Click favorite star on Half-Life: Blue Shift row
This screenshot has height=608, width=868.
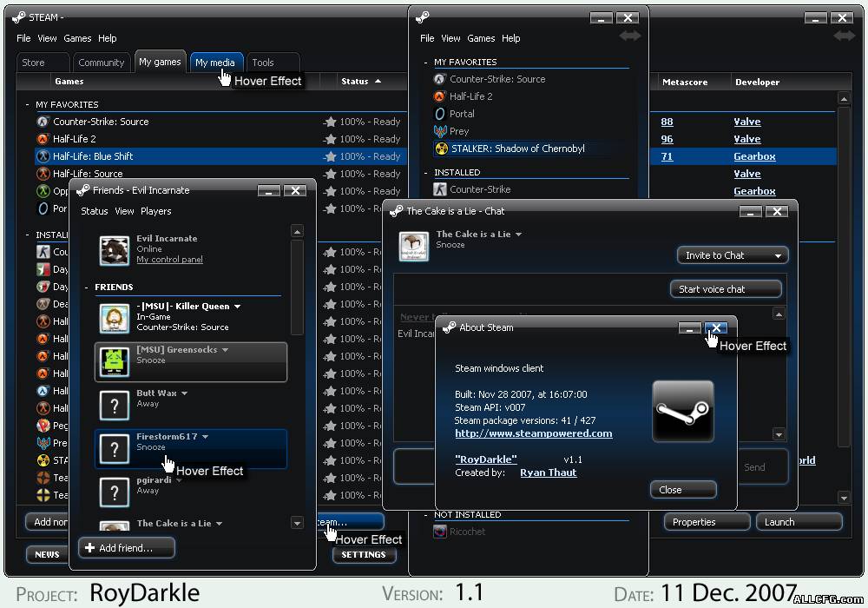click(x=330, y=156)
